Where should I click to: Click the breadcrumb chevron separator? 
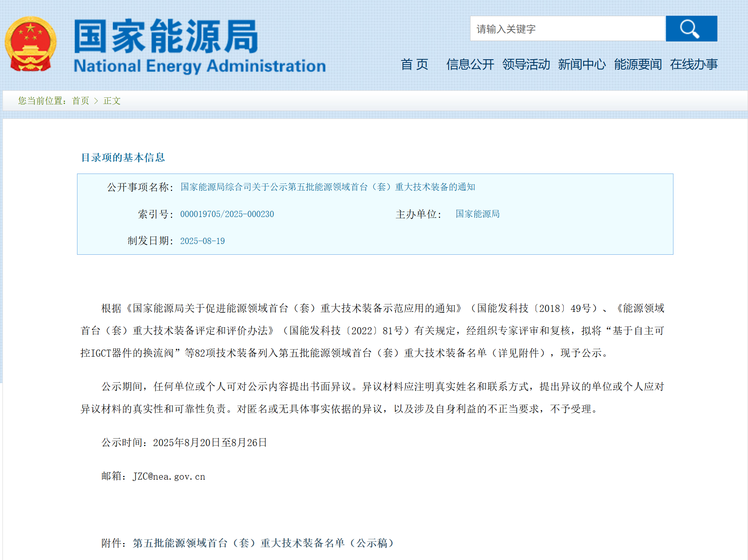pos(96,101)
